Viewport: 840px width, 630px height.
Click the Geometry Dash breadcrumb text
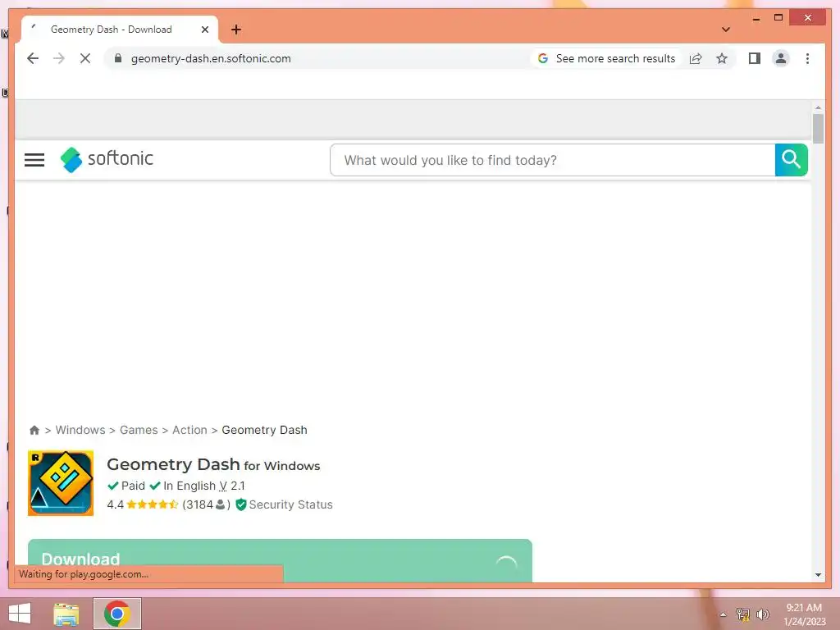click(265, 430)
